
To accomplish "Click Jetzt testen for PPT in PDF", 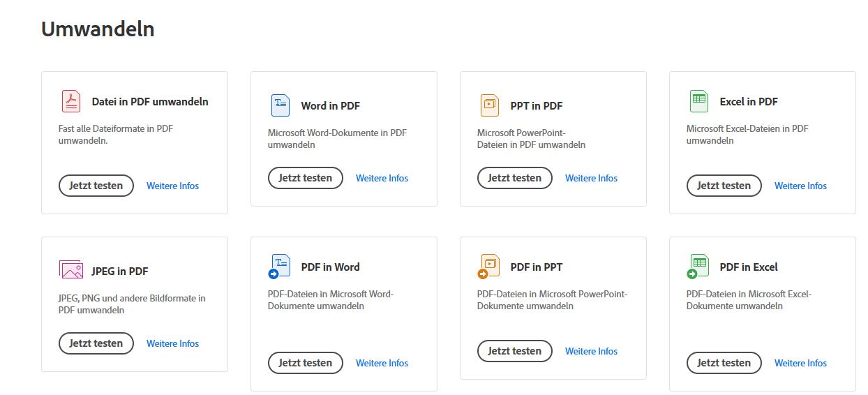I will [x=515, y=178].
